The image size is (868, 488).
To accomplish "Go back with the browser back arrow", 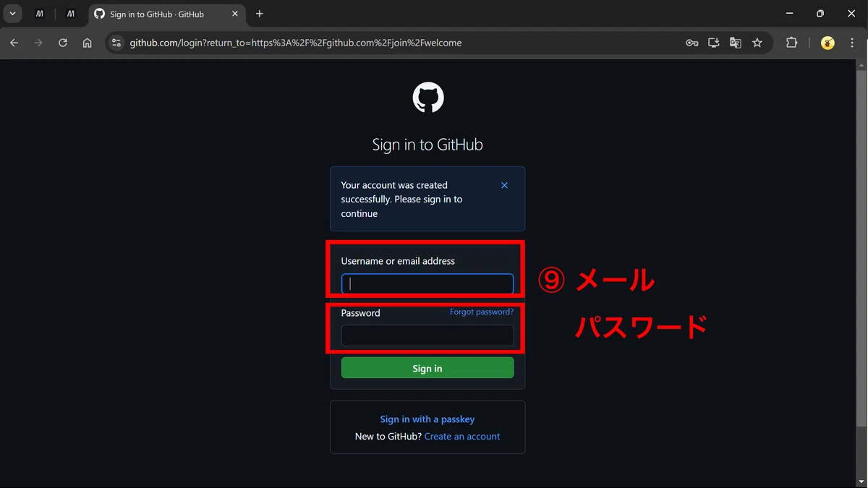I will (14, 43).
